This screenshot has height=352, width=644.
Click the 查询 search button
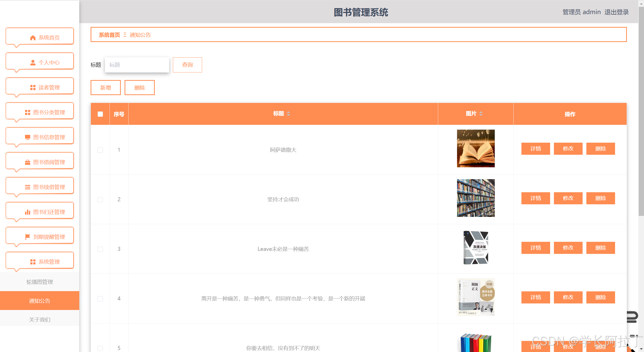(x=187, y=65)
